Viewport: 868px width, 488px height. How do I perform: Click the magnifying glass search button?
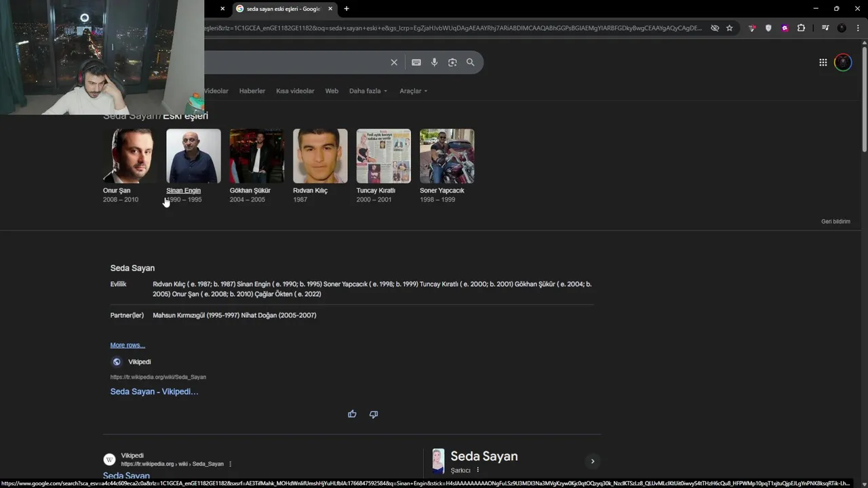pyautogui.click(x=471, y=62)
